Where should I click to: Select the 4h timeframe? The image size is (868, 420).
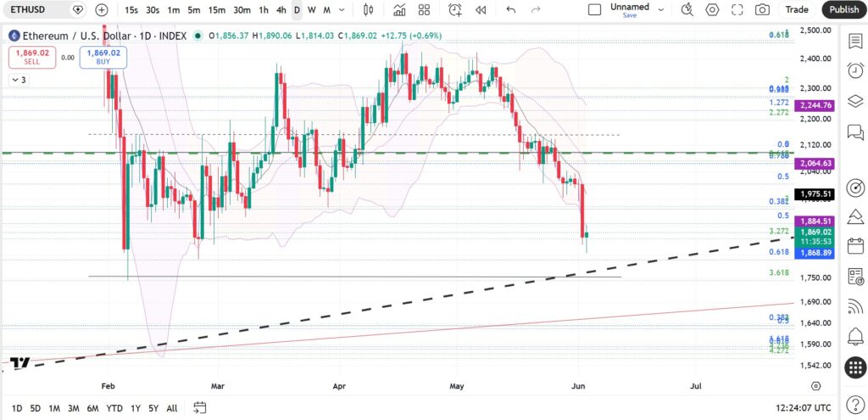point(281,9)
